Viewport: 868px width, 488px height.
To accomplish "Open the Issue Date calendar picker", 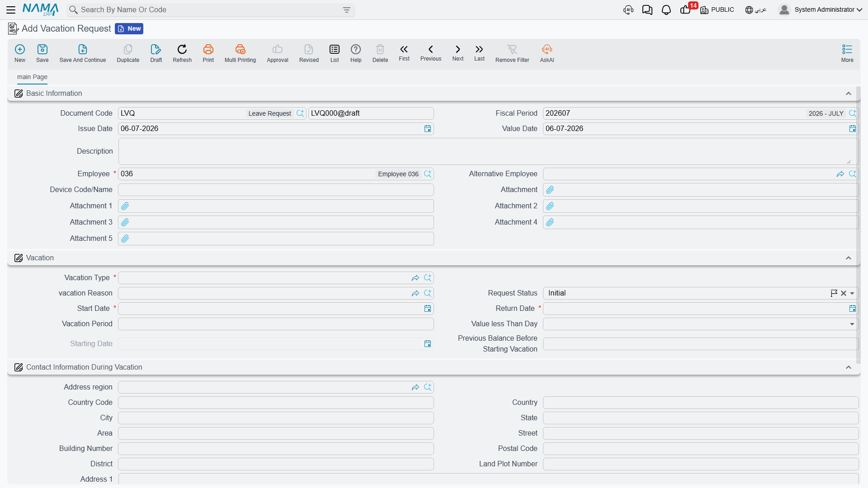I will point(427,129).
